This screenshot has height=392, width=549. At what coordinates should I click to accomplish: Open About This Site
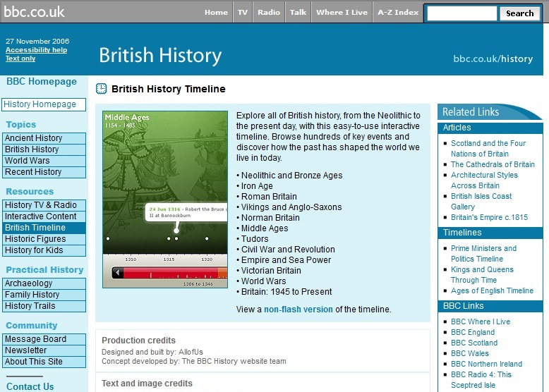pyautogui.click(x=44, y=362)
